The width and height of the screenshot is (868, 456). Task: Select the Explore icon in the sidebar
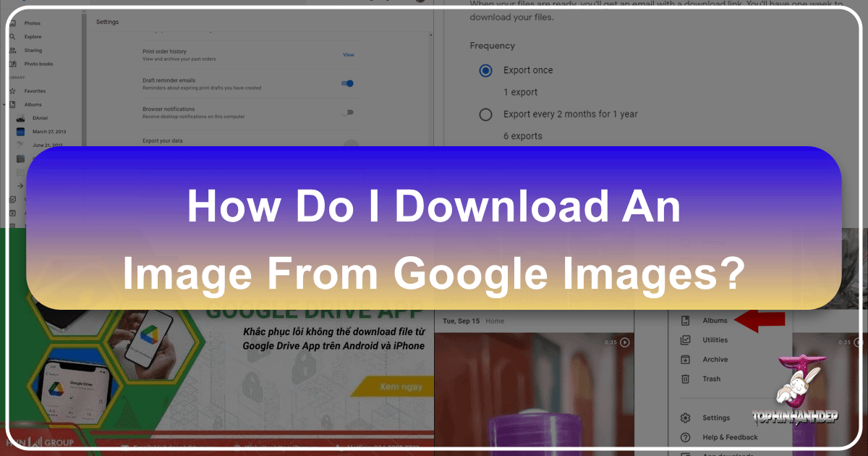tap(12, 36)
